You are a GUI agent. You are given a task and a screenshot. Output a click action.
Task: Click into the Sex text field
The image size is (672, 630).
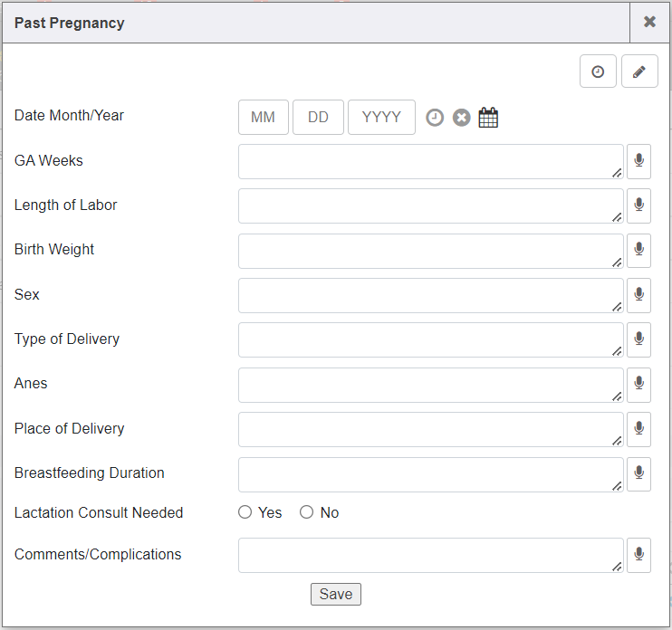[430, 295]
